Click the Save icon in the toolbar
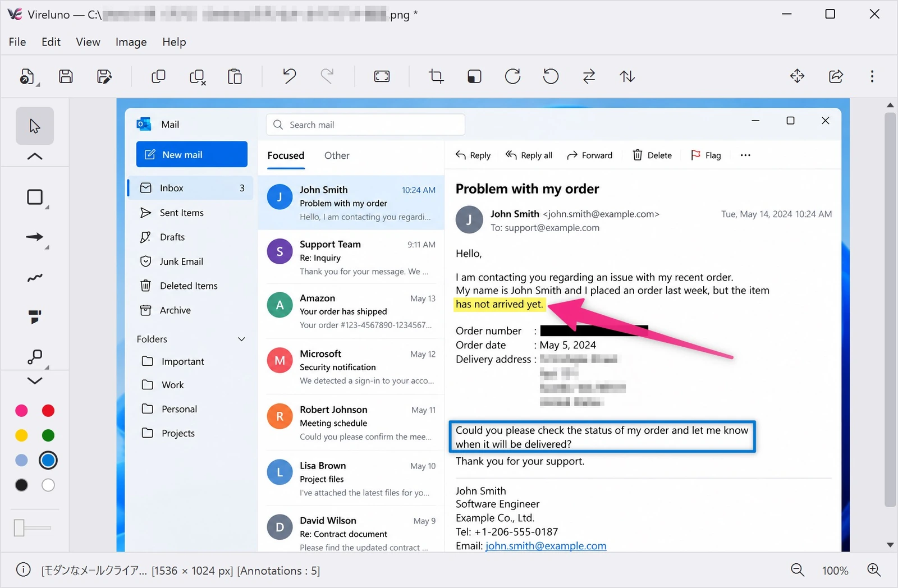 point(66,76)
